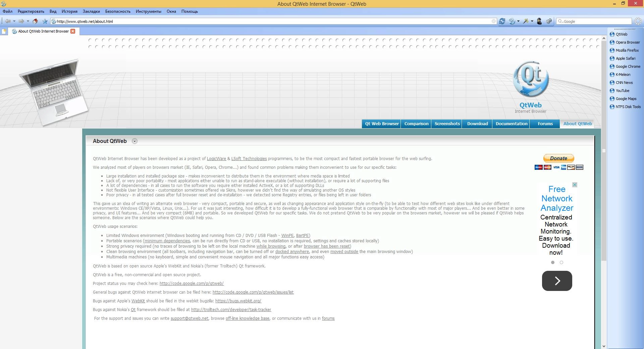Click inside the URL address bar
The image size is (644, 349).
(x=273, y=21)
